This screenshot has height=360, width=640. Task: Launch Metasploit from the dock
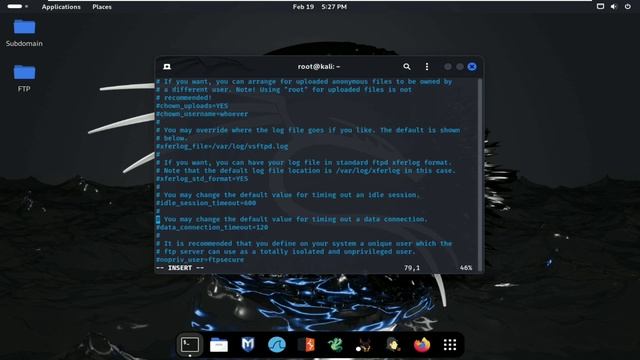[248, 345]
